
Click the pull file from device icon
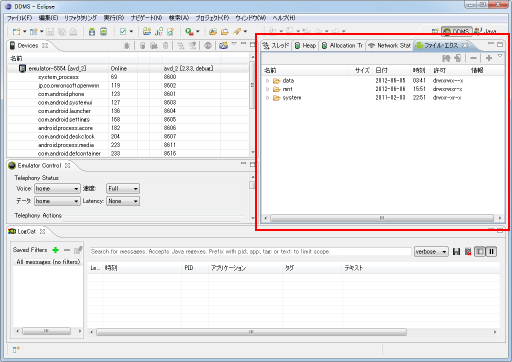tap(446, 58)
